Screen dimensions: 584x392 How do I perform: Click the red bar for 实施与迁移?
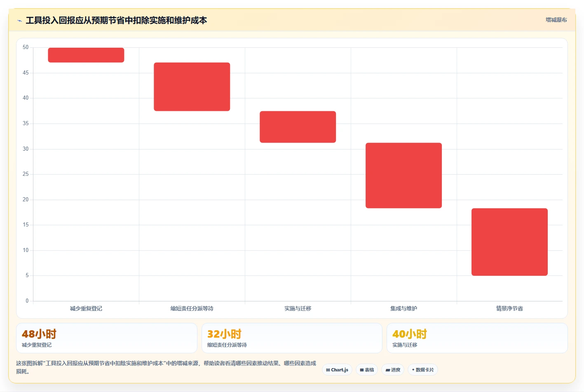click(x=298, y=127)
